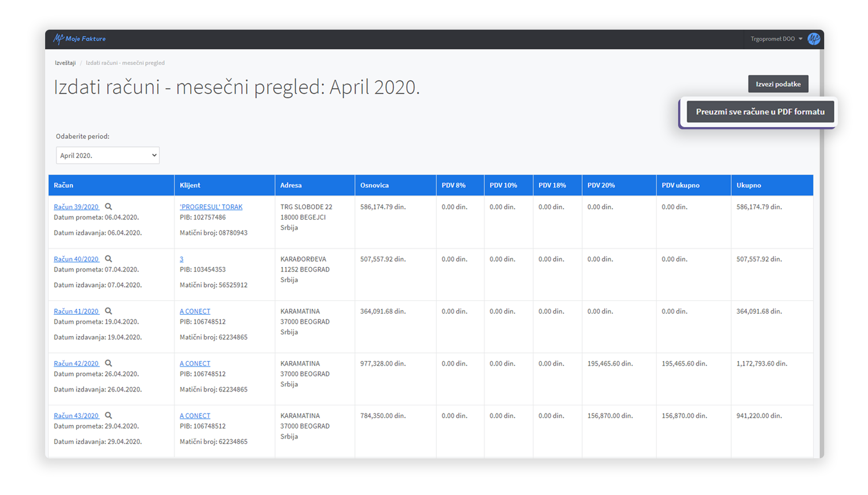Click the Osnovica column header

pyautogui.click(x=374, y=186)
